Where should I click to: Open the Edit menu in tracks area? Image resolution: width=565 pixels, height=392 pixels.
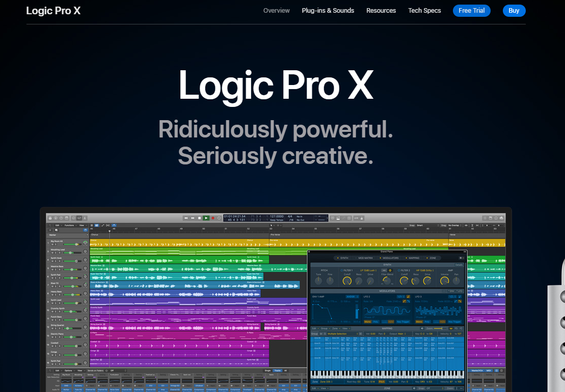coord(59,226)
